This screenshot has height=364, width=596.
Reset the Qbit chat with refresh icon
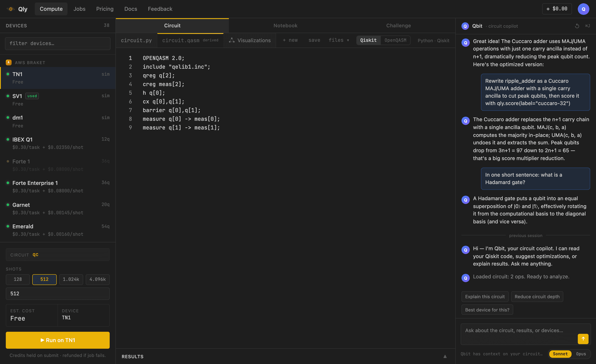click(x=577, y=26)
